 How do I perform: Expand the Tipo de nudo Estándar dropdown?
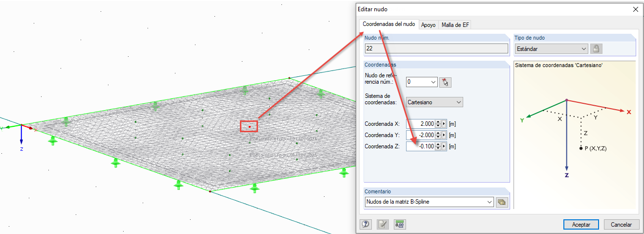click(551, 49)
